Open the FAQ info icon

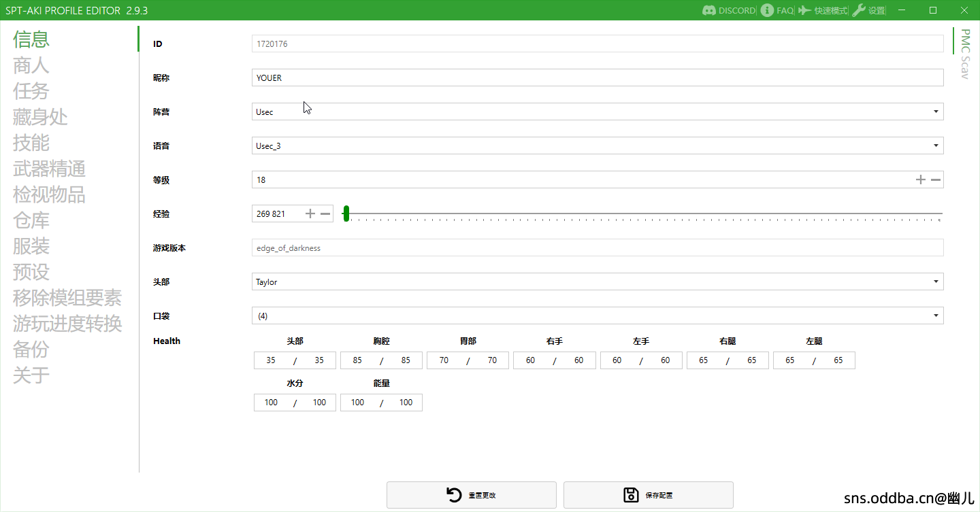(767, 10)
